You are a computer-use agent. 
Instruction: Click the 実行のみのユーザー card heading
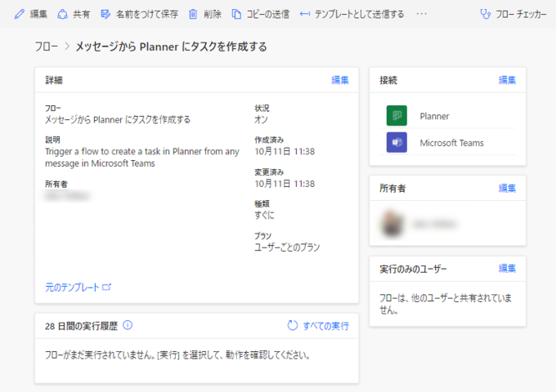coord(413,269)
